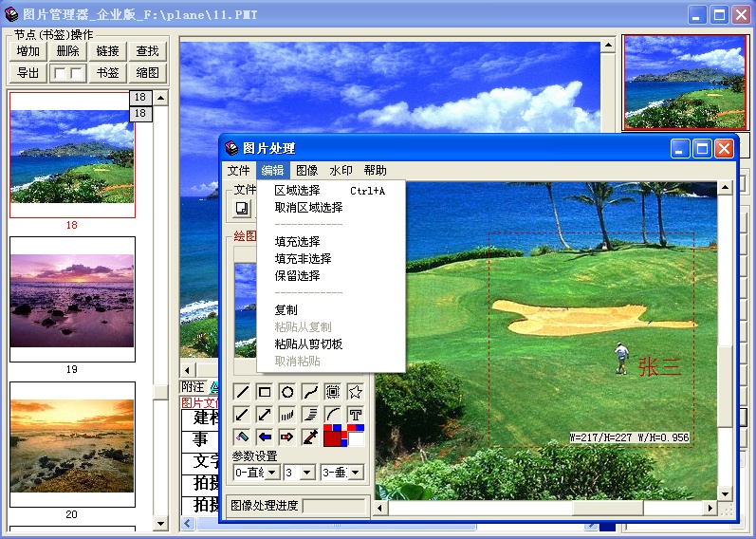Click the 查找 search button
Screen dimensions: 756x539
(x=147, y=51)
